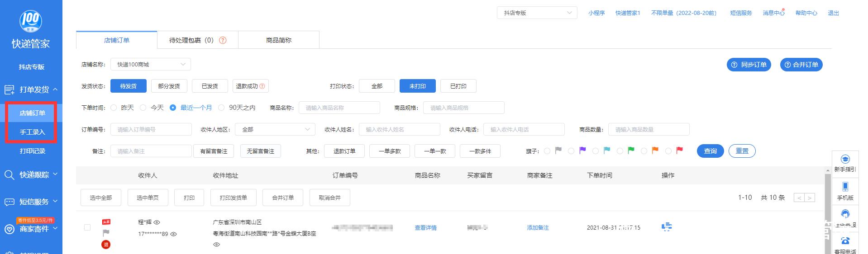This screenshot has height=254, width=868.
Task: Go to previous page arrow
Action: coord(799,198)
